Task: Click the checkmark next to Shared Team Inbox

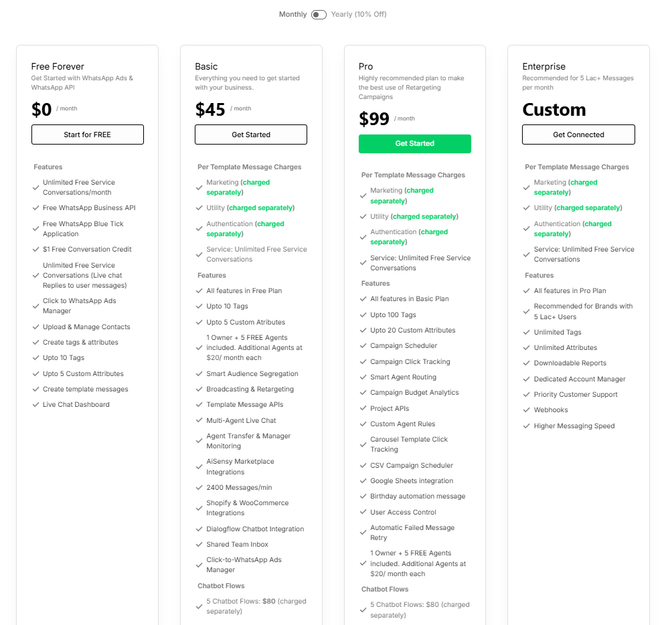Action: pos(199,544)
